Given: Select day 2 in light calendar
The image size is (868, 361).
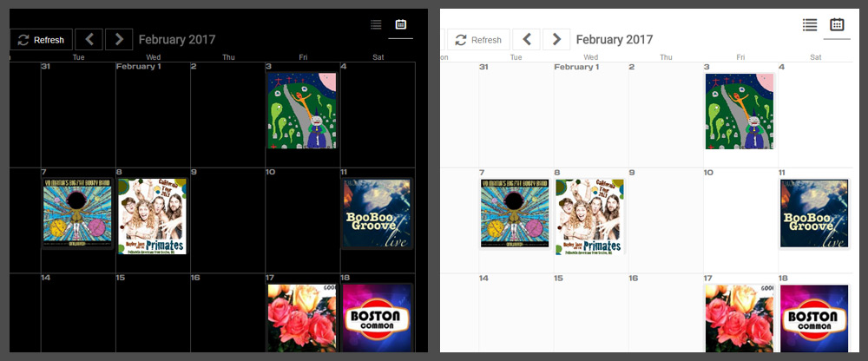Looking at the screenshot, I should (x=632, y=67).
